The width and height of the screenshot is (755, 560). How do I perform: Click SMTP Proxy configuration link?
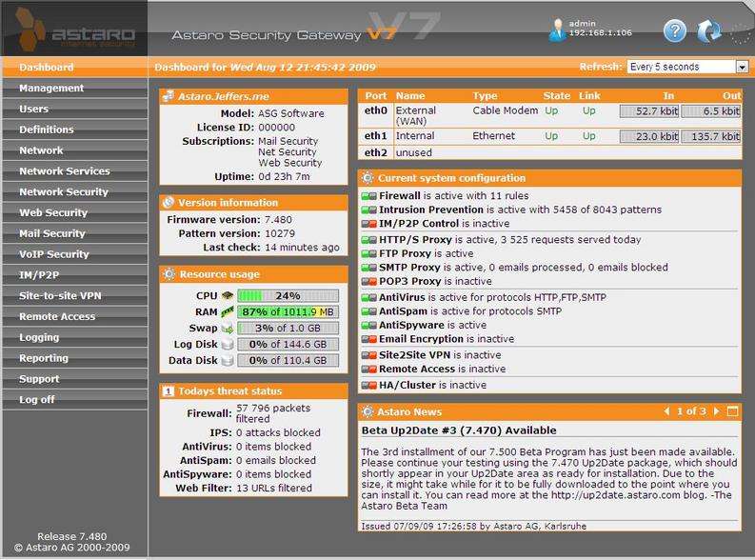(409, 268)
